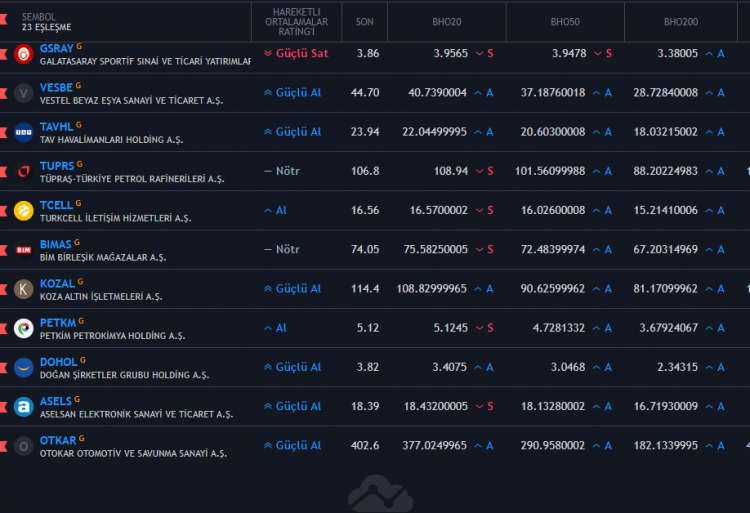Click the Nötr rating for BIMAS

coord(282,250)
